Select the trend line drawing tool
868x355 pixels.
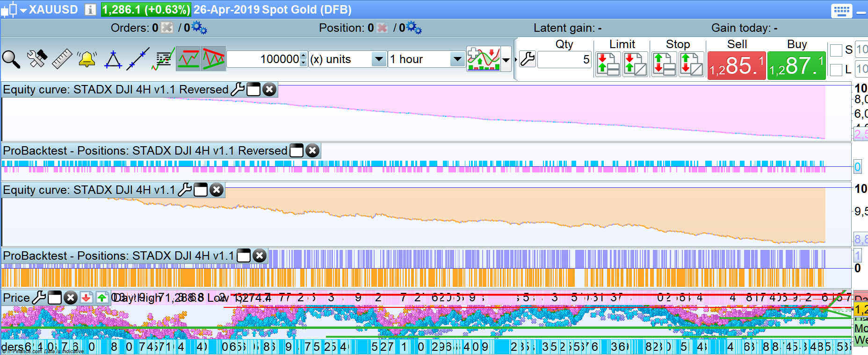click(x=138, y=59)
